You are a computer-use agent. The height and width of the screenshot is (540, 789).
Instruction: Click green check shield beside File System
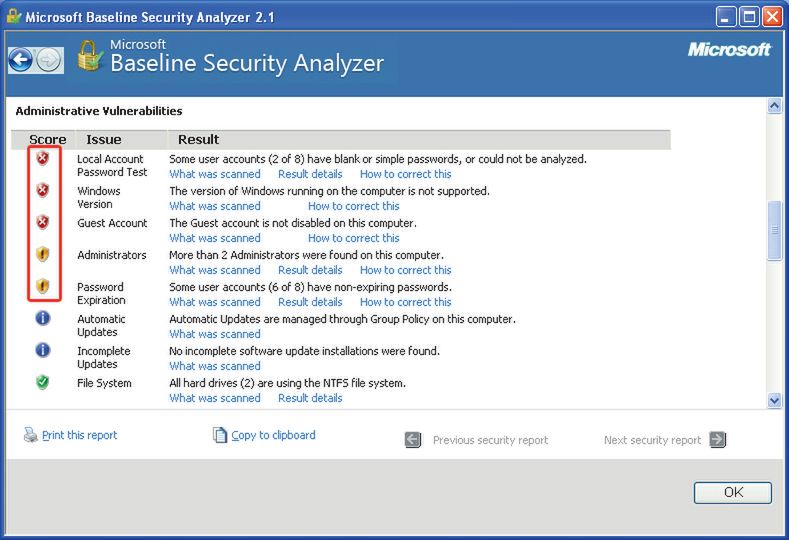coord(42,383)
